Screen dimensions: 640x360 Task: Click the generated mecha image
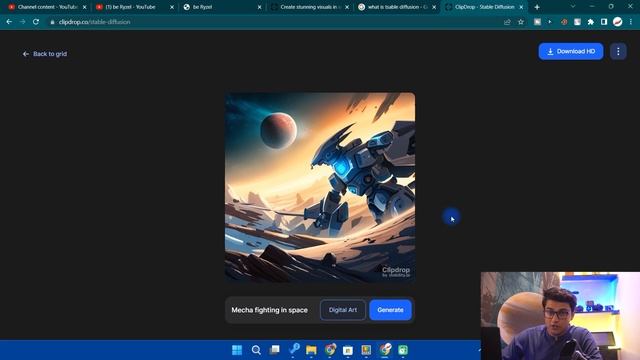pyautogui.click(x=320, y=187)
